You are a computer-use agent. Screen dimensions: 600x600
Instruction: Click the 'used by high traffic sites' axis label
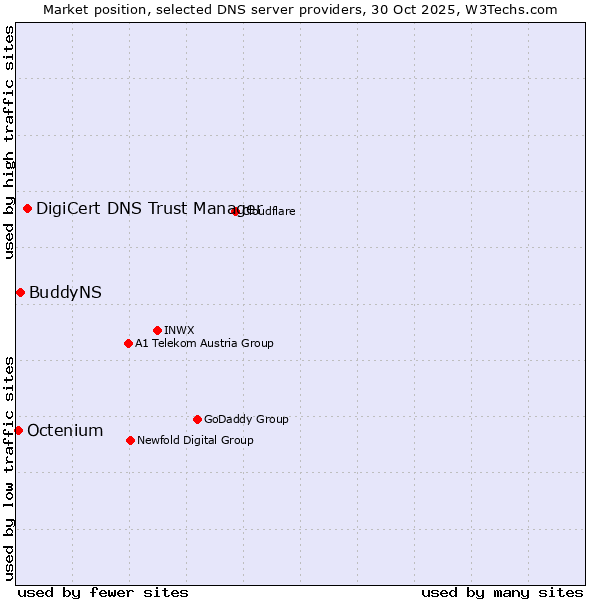point(9,143)
